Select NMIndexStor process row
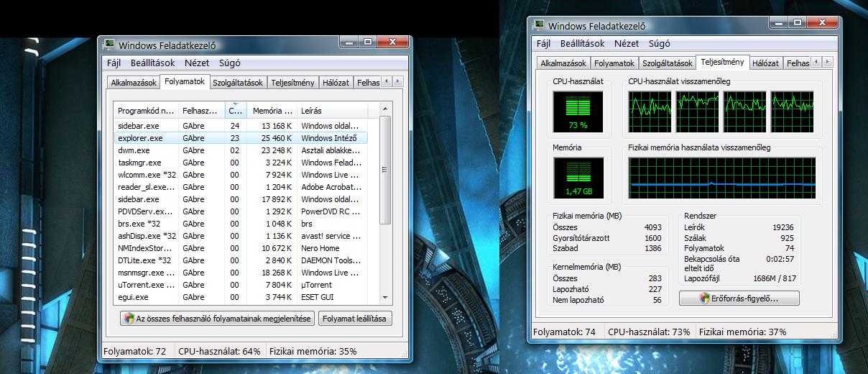The height and width of the screenshot is (374, 868). (241, 248)
